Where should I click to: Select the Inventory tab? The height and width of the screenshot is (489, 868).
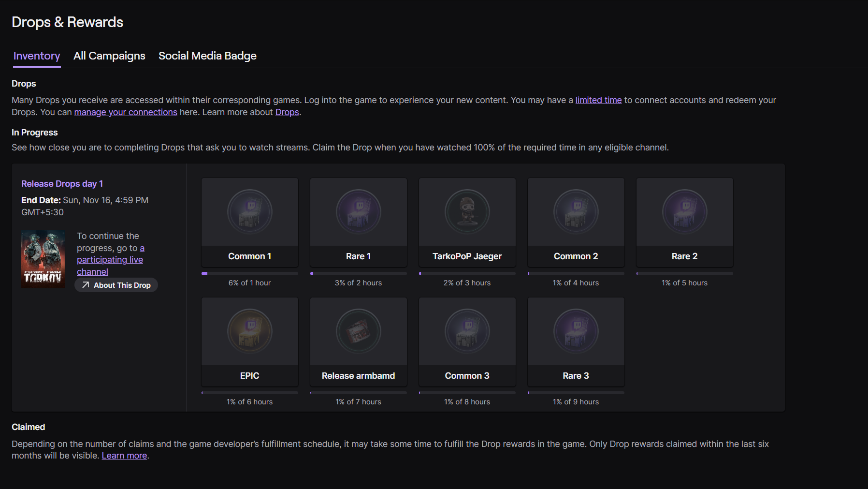36,56
